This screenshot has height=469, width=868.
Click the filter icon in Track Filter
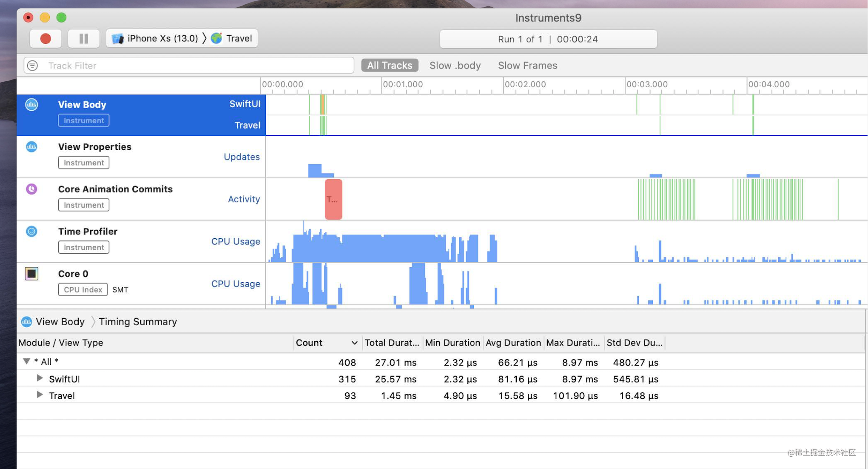(x=32, y=66)
